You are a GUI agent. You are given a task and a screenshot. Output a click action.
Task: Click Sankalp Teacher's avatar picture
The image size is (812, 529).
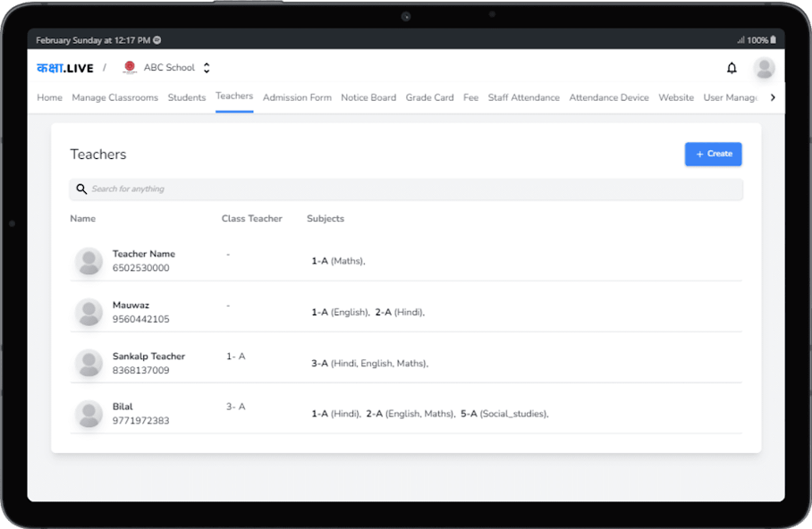(x=89, y=363)
